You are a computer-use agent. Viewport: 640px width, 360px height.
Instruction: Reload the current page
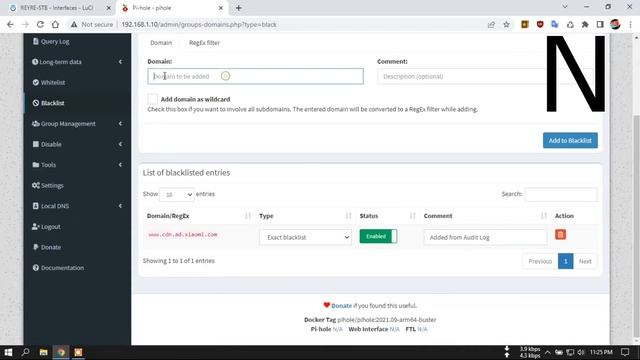pos(40,24)
